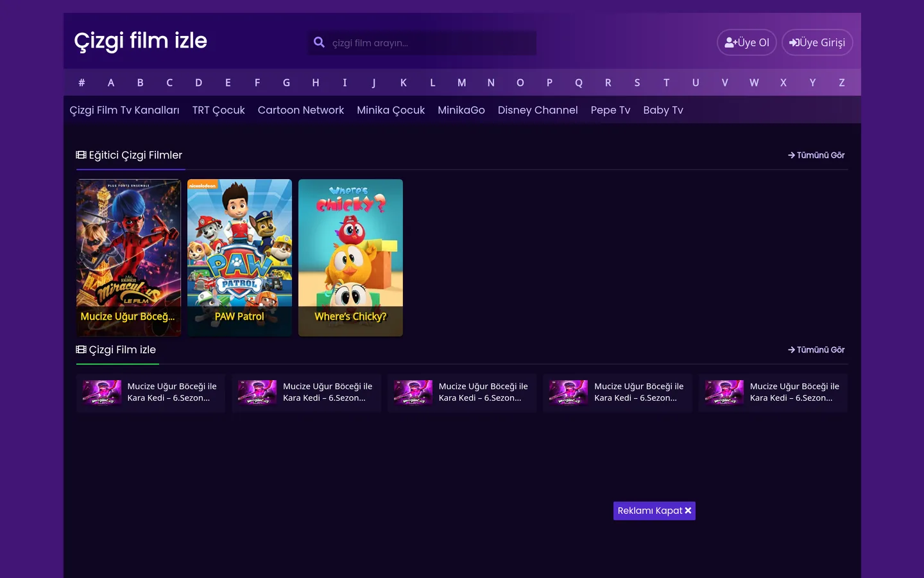The image size is (924, 578).
Task: Click the film icon beside Çizgi Film izle
Action: point(81,349)
